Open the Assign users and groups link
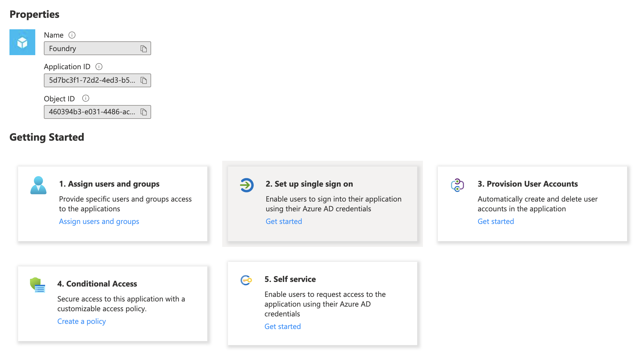This screenshot has width=644, height=356. pyautogui.click(x=99, y=221)
